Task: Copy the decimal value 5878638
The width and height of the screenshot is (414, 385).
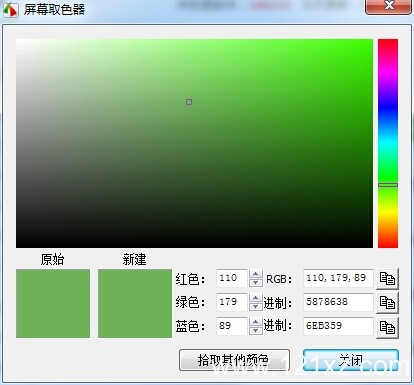Action: click(x=387, y=303)
